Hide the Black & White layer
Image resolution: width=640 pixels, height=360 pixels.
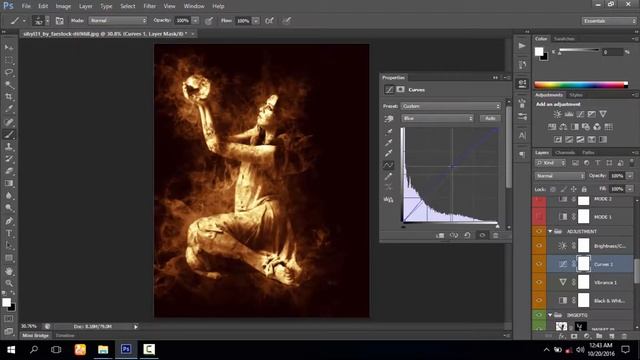tap(539, 300)
